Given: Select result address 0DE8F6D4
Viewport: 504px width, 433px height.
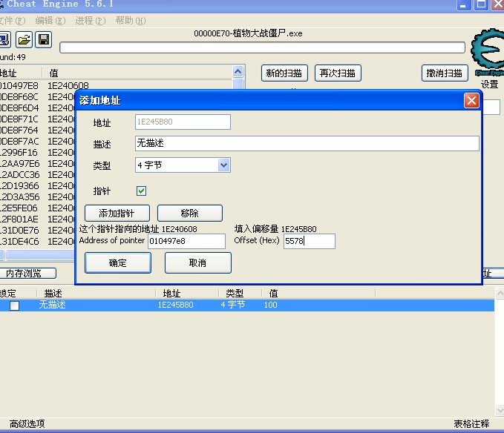Looking at the screenshot, I should tap(19, 108).
